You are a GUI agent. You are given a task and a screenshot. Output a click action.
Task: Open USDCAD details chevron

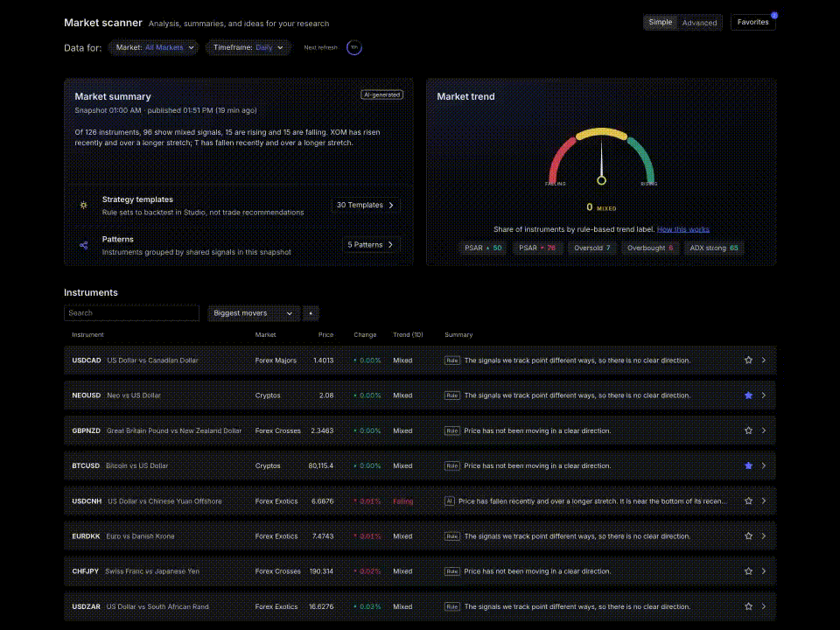pyautogui.click(x=763, y=360)
